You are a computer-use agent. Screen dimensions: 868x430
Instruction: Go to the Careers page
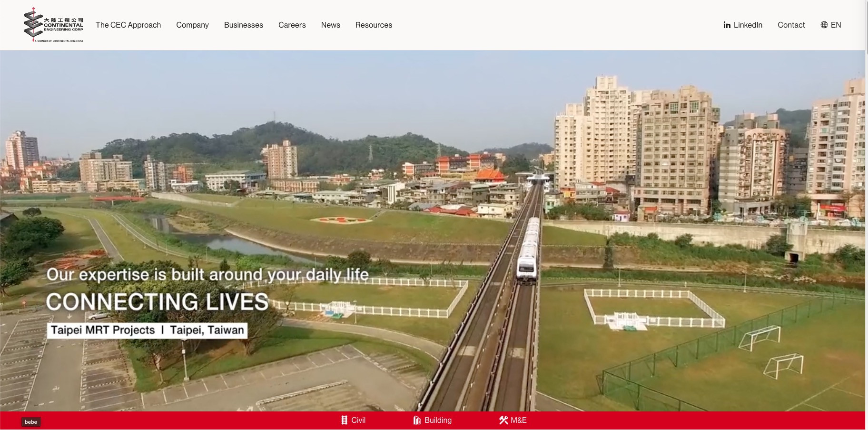292,25
